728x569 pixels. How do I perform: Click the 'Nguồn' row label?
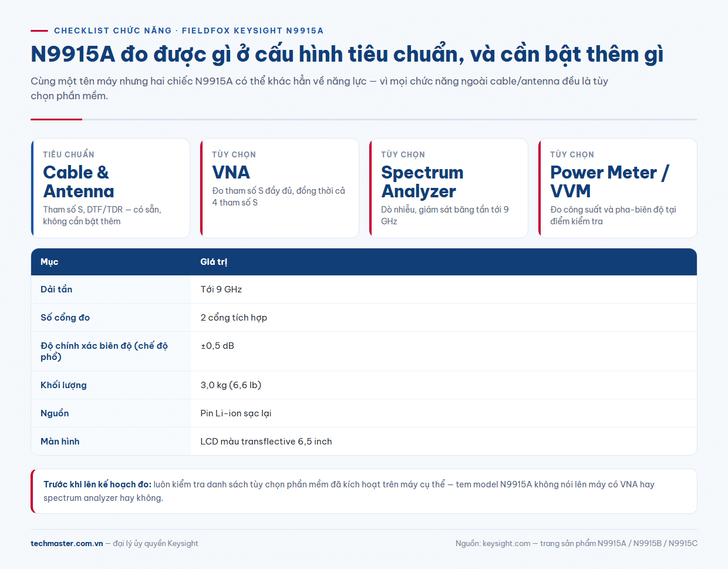(x=55, y=413)
